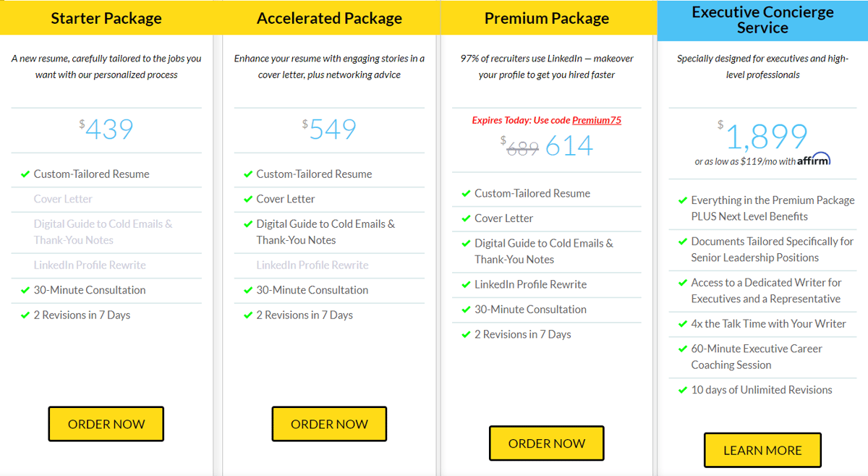Select the Premium Package header
The height and width of the screenshot is (476, 868).
(x=547, y=18)
